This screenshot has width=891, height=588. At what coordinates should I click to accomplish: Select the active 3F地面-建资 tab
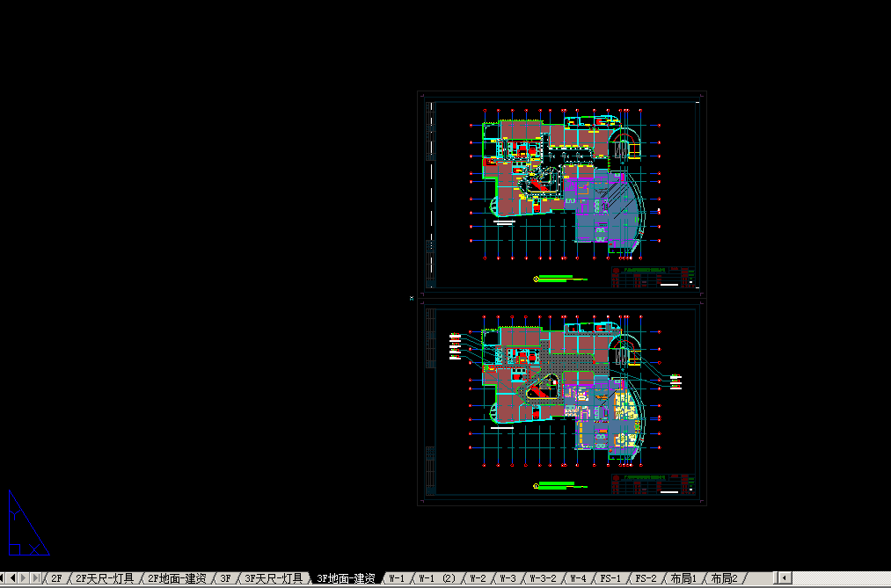346,578
